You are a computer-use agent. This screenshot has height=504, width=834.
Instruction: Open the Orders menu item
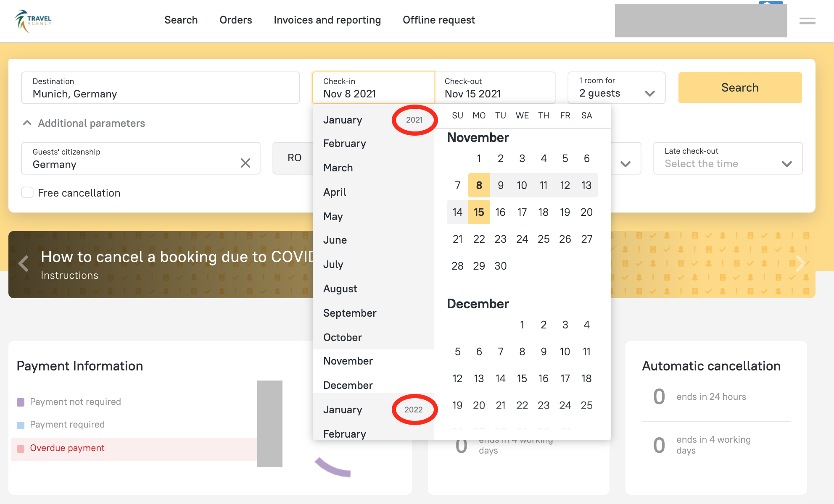point(235,20)
